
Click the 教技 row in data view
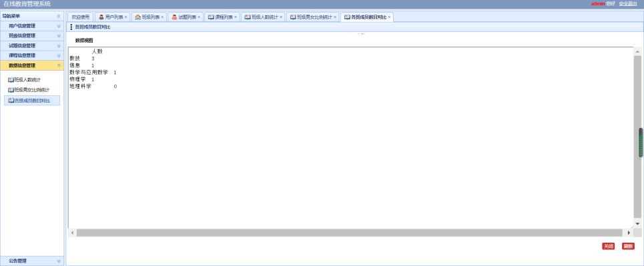(82, 59)
